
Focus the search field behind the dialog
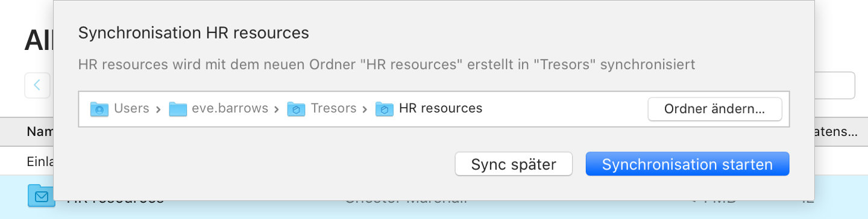835,85
